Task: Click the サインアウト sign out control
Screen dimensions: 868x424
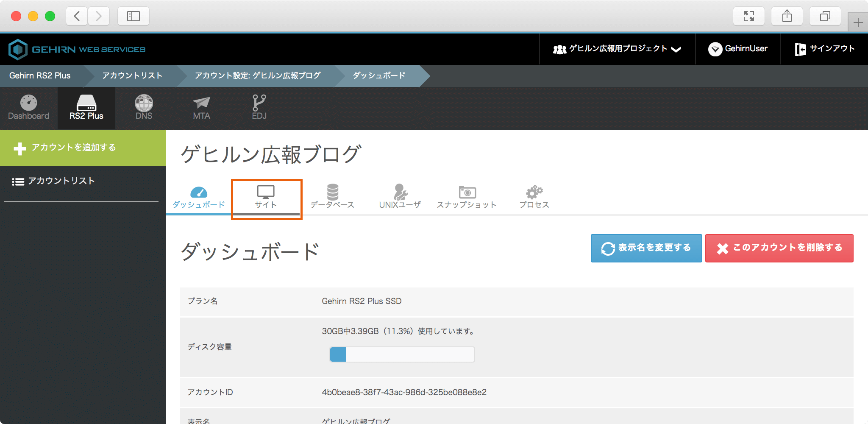Action: coord(824,49)
